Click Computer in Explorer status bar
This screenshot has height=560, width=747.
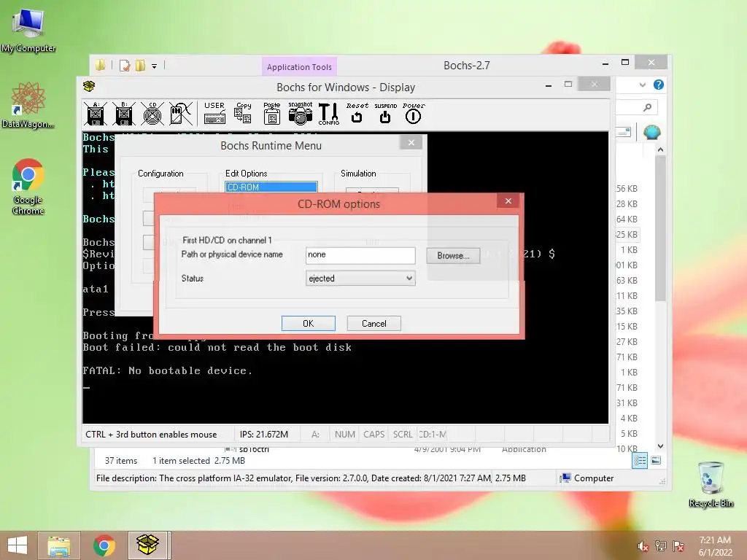click(587, 478)
